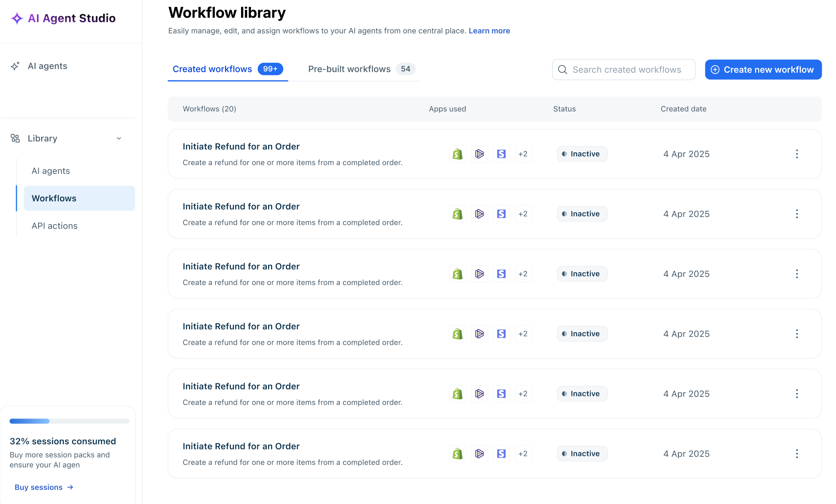
Task: Click the AI Agent Studio sparkle logo
Action: point(17,18)
